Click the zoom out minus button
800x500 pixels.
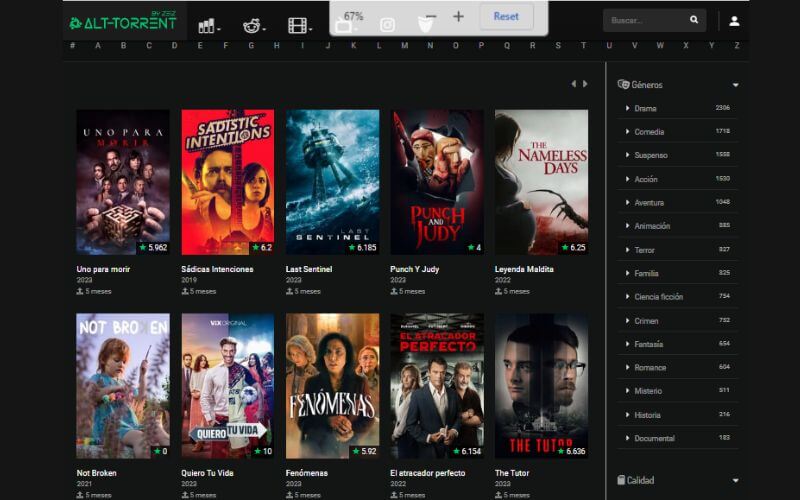430,17
